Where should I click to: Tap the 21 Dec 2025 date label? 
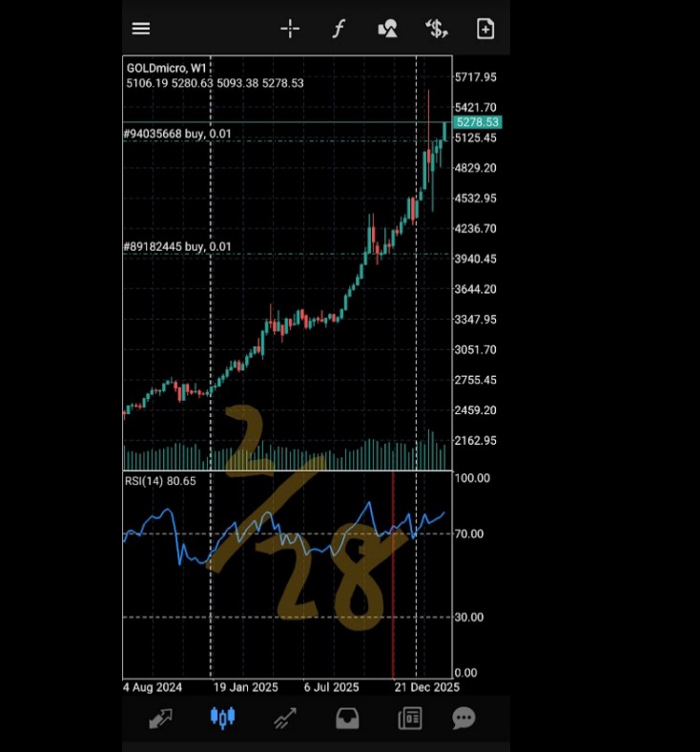pos(426,687)
